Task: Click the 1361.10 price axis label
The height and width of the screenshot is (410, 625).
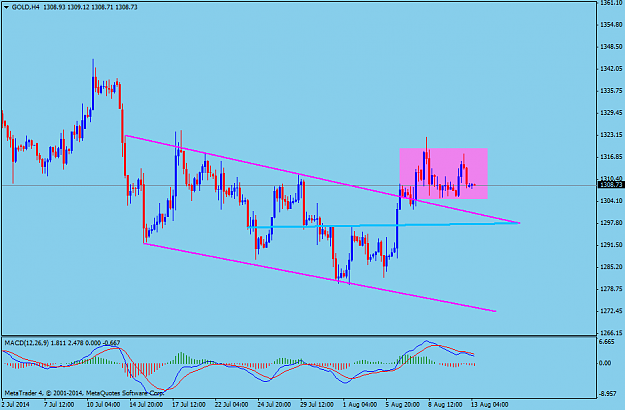Action: tap(611, 3)
